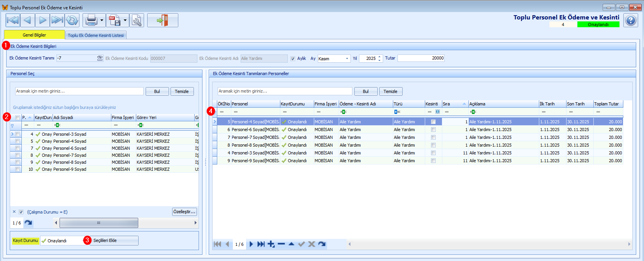The height and width of the screenshot is (261, 644).
Task: Click Özelleştir button in Personel Seç panel
Action: click(184, 212)
